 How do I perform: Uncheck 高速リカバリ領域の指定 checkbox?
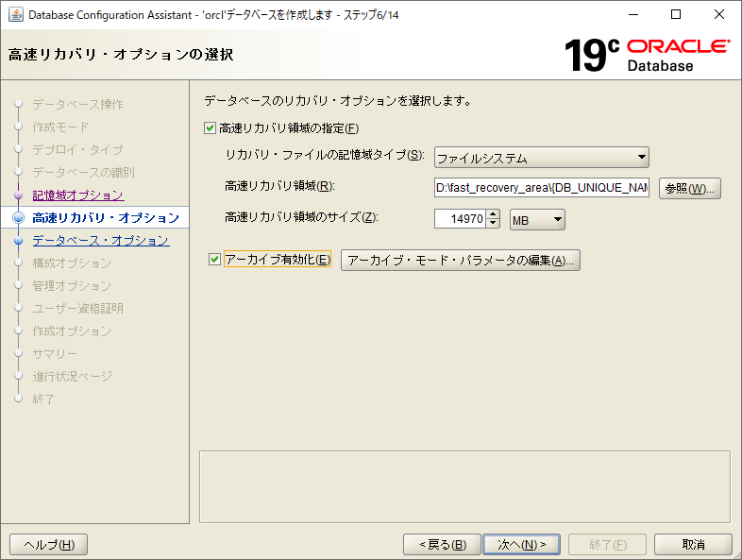tap(210, 127)
